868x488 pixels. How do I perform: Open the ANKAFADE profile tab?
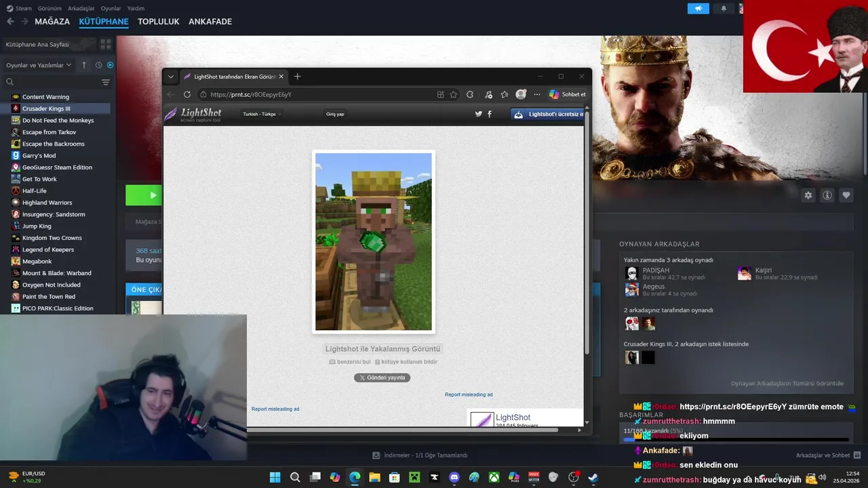click(x=210, y=22)
